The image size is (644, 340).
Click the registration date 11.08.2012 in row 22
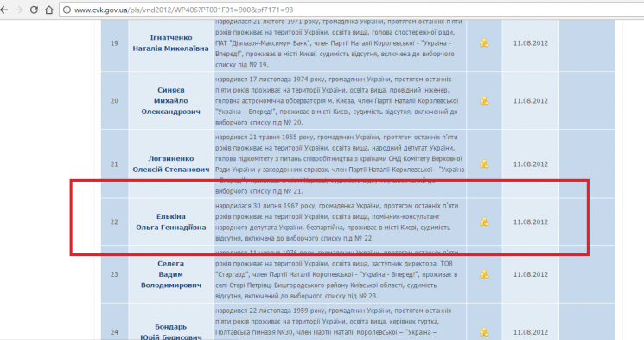coord(530,222)
